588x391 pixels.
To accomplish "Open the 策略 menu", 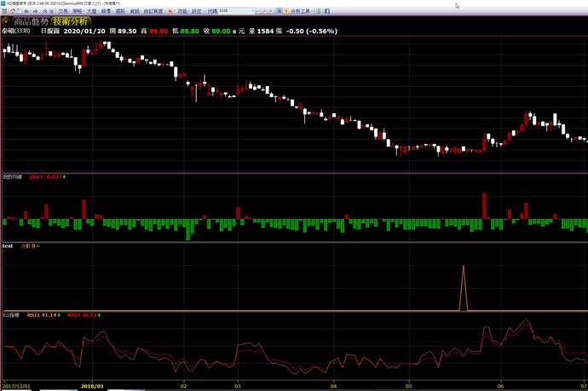I will pyautogui.click(x=78, y=12).
